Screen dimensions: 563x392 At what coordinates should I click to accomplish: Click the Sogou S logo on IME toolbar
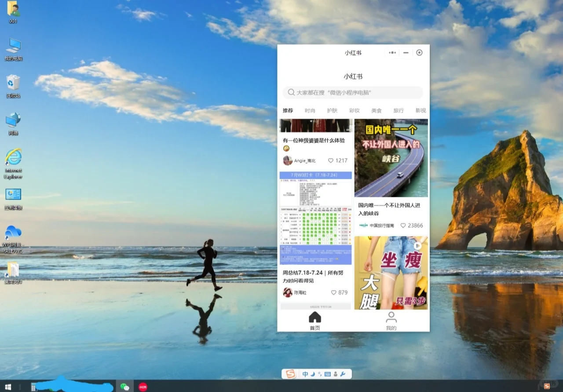[290, 374]
